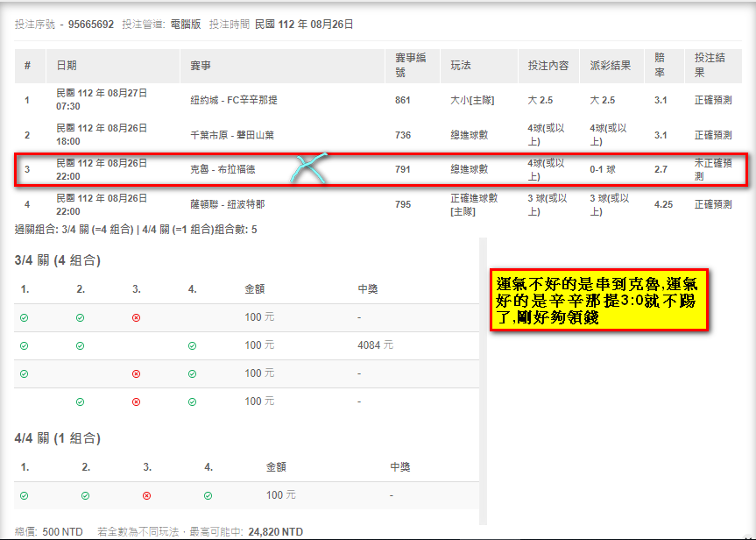Screen dimensions: 756x540
Task: Click 未正確預測 result for match 791
Action: (x=713, y=170)
